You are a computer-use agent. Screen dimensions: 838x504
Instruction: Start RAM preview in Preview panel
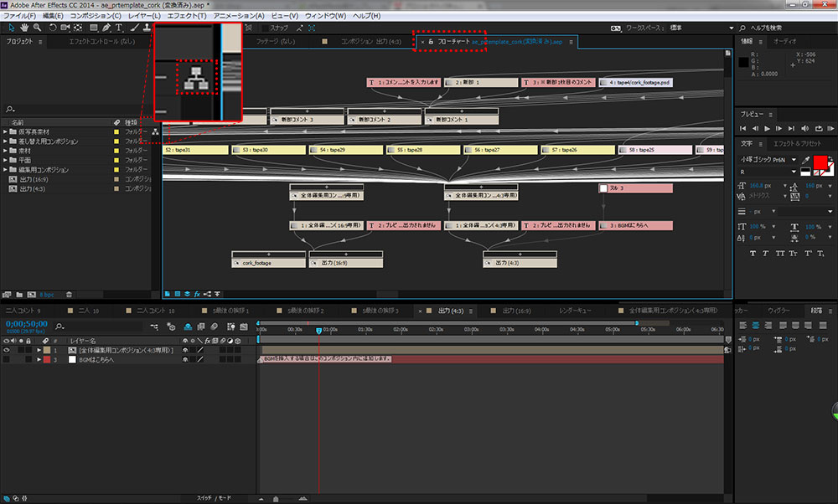click(x=830, y=128)
